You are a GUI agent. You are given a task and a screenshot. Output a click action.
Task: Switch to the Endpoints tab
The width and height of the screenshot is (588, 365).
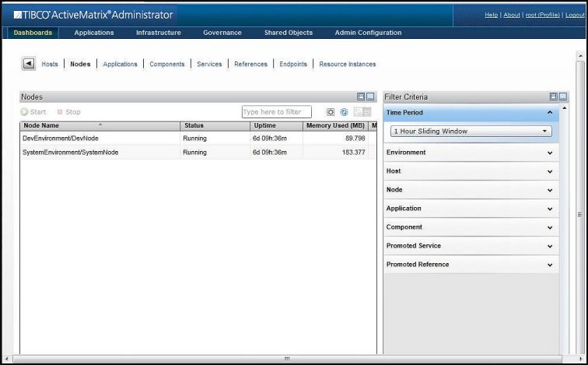pyautogui.click(x=293, y=64)
